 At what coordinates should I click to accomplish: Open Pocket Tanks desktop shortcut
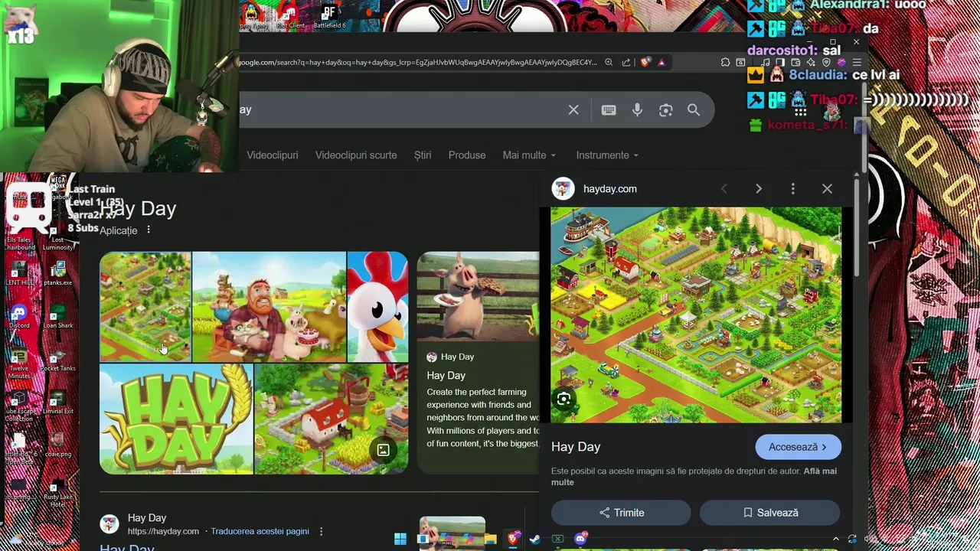[57, 360]
